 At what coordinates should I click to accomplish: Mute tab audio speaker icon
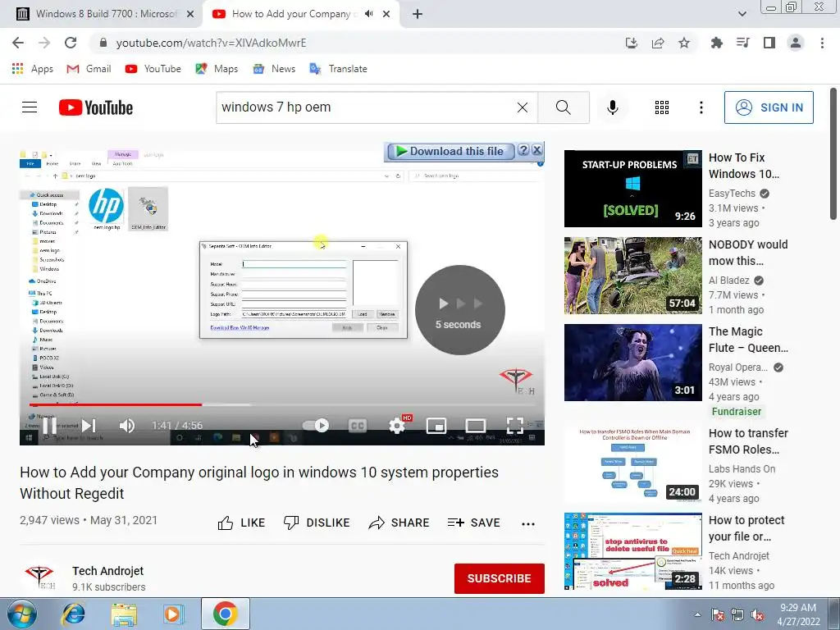click(x=368, y=14)
